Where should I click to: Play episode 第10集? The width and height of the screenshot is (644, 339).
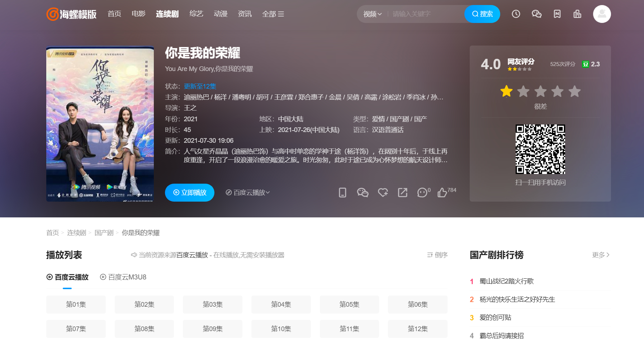[281, 329]
